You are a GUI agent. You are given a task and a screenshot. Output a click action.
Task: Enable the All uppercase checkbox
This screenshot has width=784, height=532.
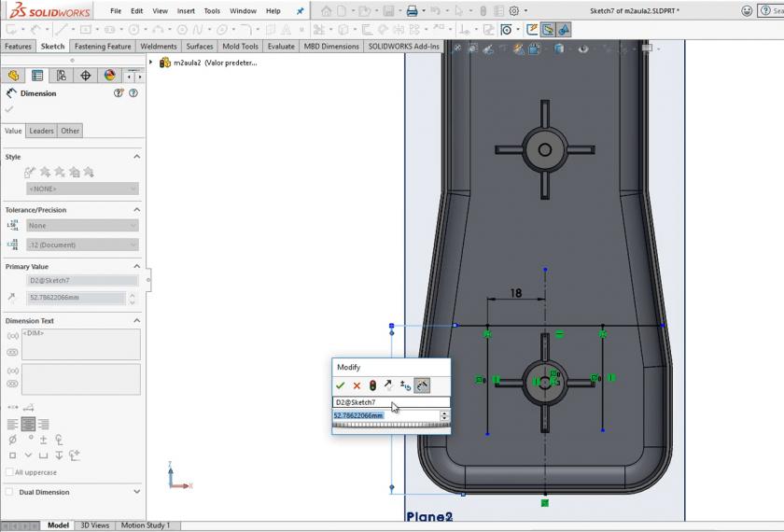click(9, 472)
